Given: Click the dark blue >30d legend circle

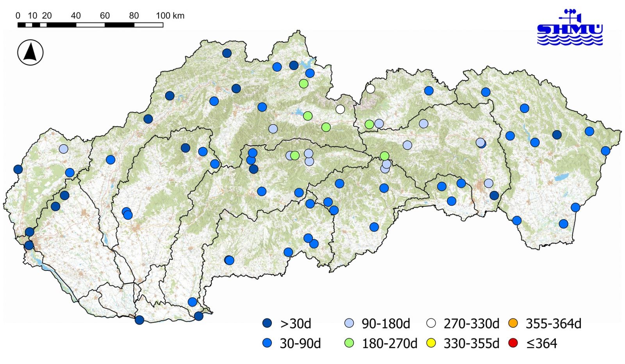Looking at the screenshot, I should click(267, 323).
